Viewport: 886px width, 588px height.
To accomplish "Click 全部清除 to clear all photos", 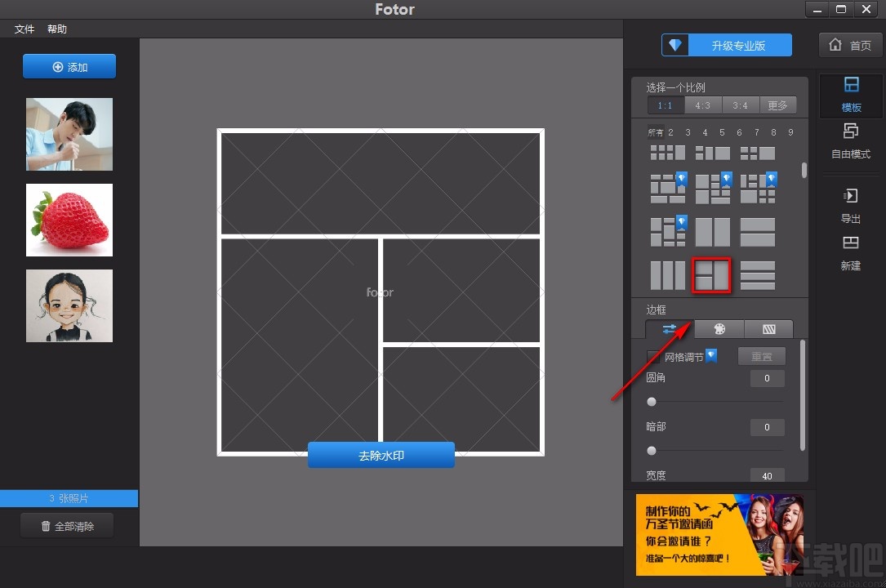I will [67, 526].
